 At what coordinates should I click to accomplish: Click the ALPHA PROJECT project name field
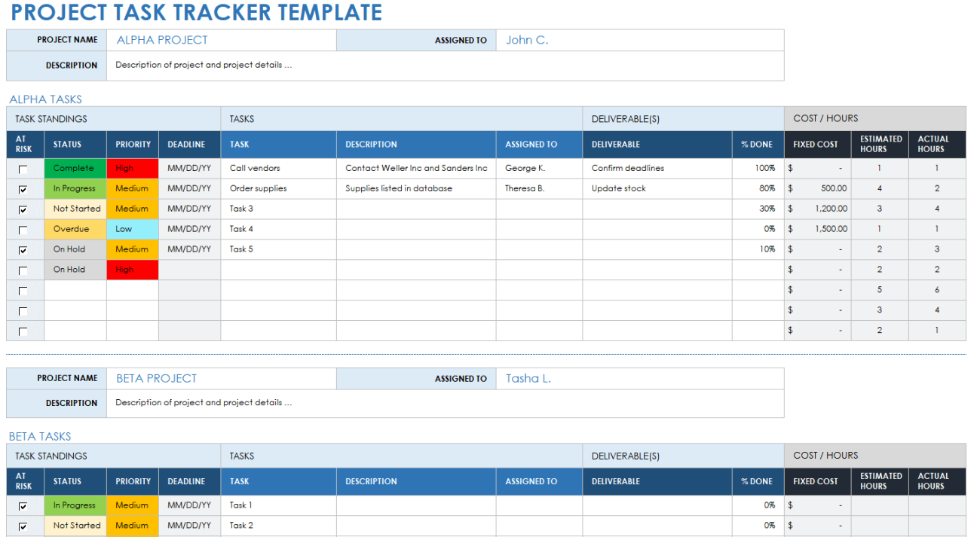click(x=222, y=40)
